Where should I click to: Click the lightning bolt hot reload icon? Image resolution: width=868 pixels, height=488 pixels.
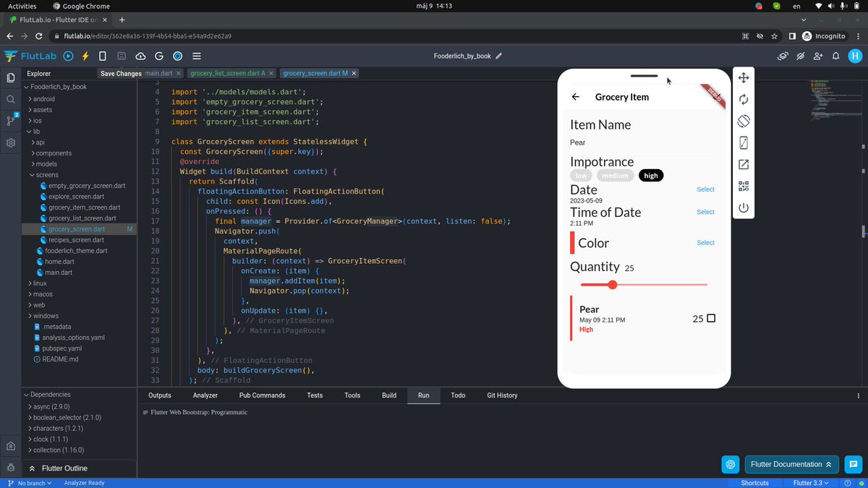click(x=85, y=56)
